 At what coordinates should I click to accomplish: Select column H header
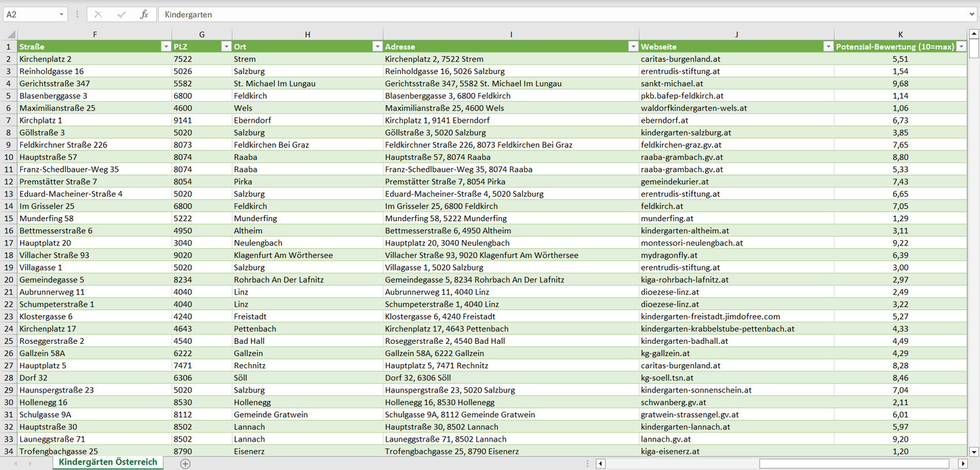307,35
